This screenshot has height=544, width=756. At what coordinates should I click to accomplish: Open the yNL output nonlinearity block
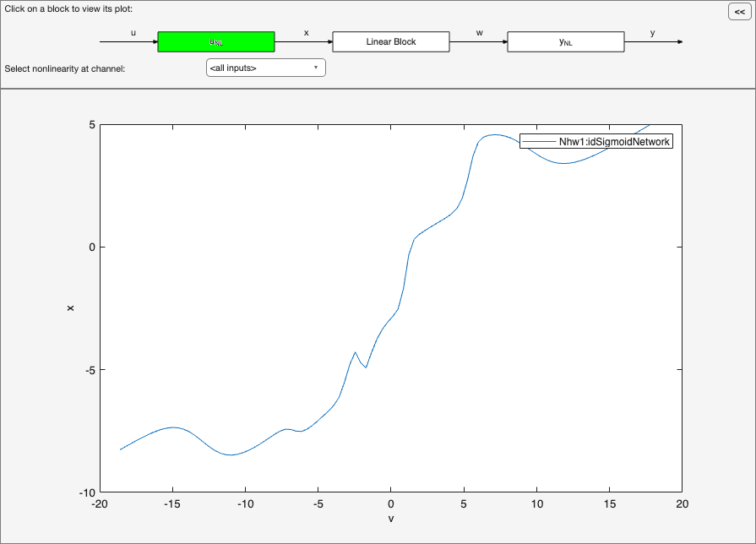tap(566, 42)
